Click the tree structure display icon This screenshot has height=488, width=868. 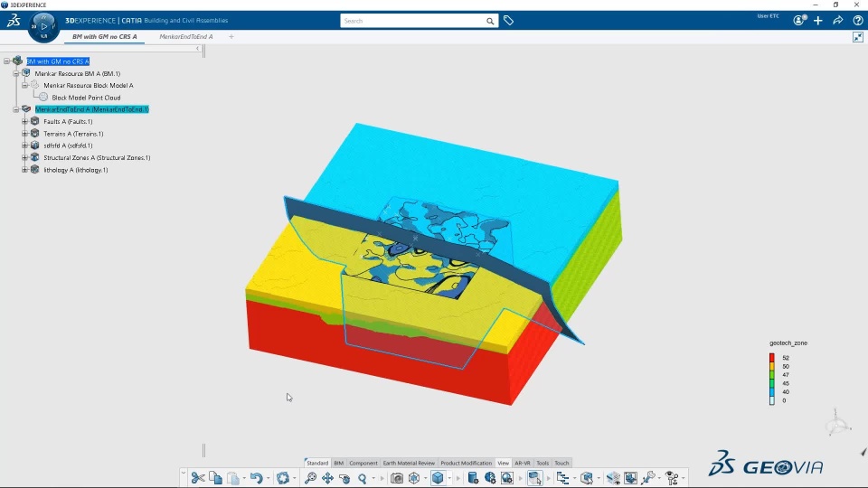tap(563, 477)
